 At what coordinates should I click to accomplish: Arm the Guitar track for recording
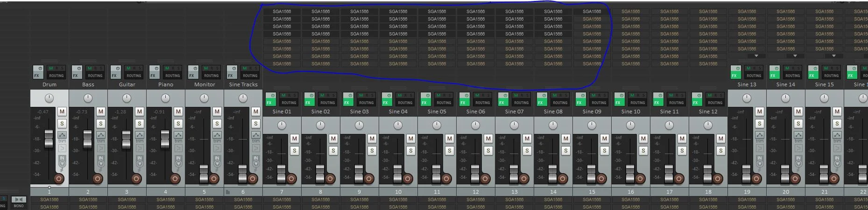click(136, 179)
